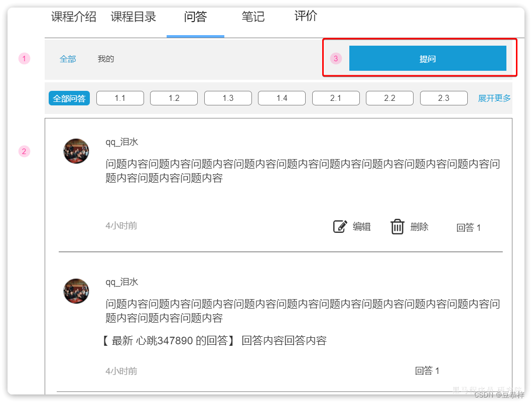This screenshot has height=403, width=532.
Task: Select chapter filter 2.2
Action: [389, 98]
